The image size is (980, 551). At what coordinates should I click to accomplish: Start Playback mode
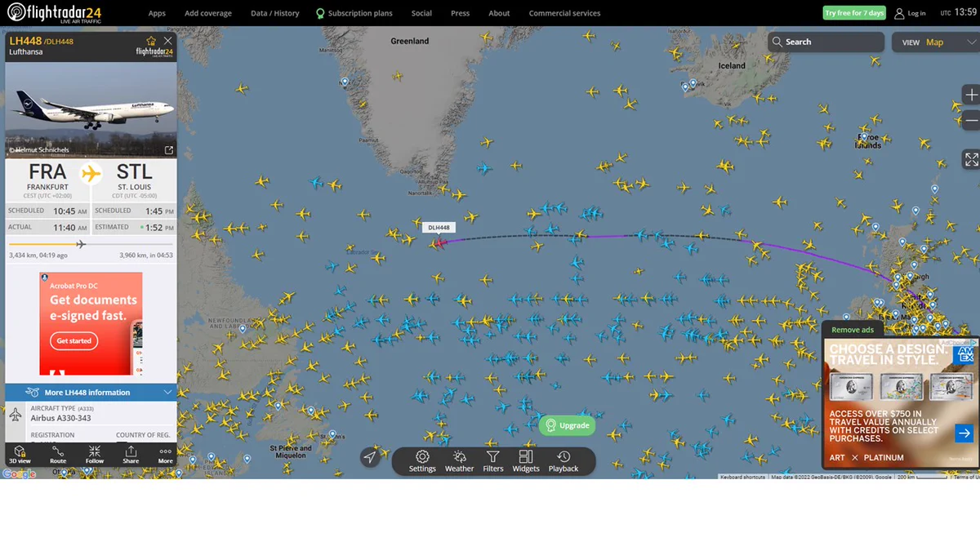[563, 461]
